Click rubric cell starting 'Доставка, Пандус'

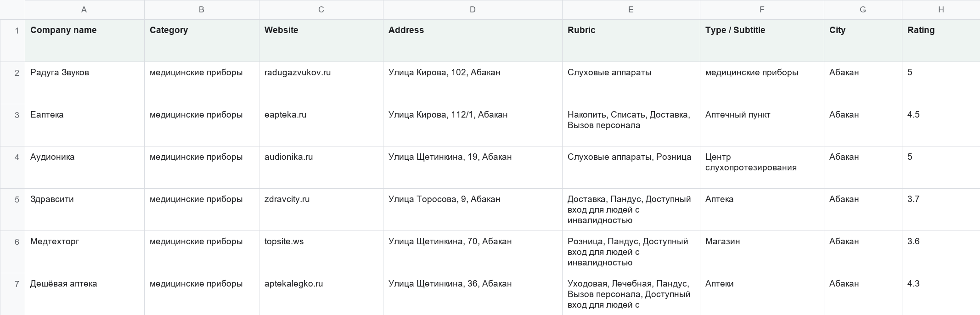click(x=631, y=209)
